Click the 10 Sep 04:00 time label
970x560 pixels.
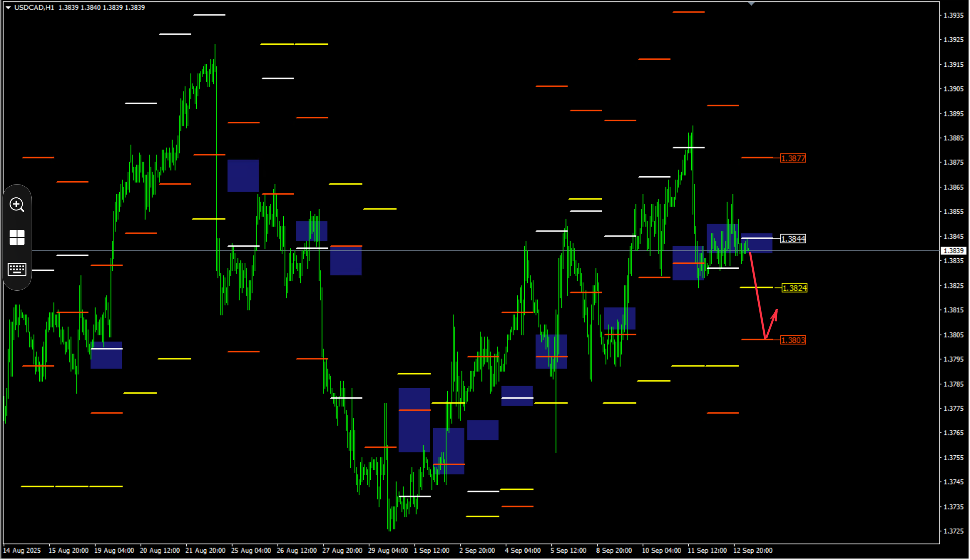pyautogui.click(x=661, y=550)
